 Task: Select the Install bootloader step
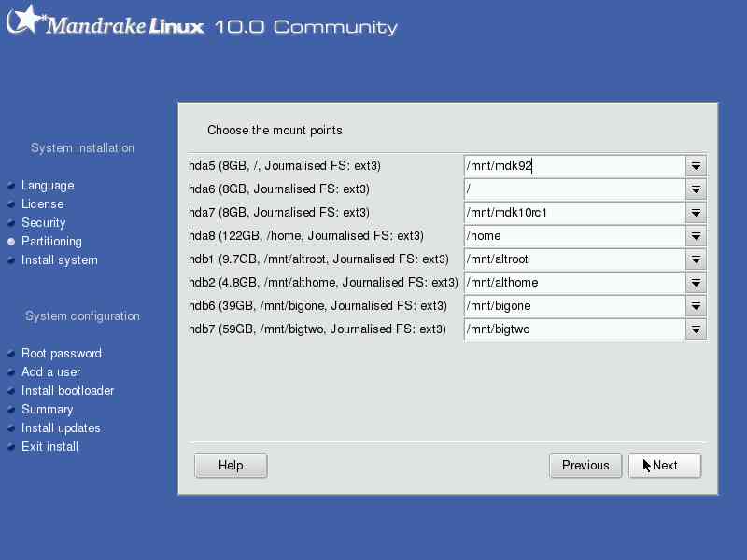click(67, 390)
